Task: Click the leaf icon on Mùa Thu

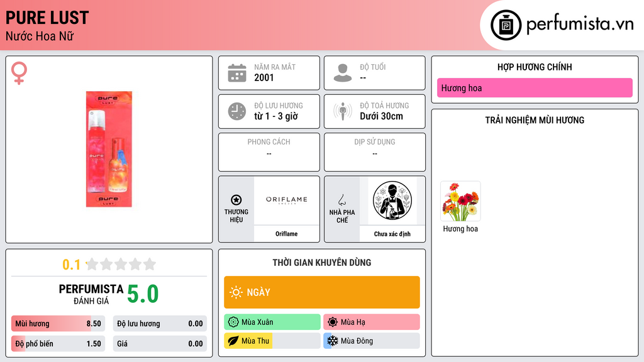Action: (233, 341)
